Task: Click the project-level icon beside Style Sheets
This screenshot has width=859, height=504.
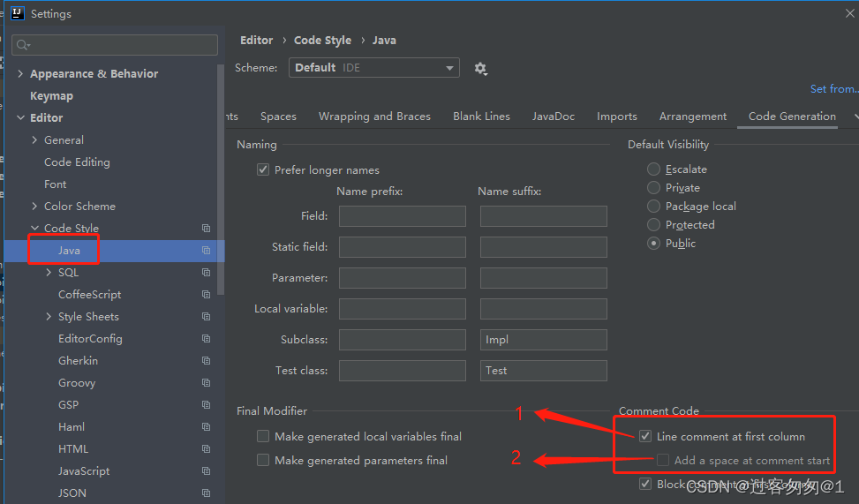Action: (206, 317)
